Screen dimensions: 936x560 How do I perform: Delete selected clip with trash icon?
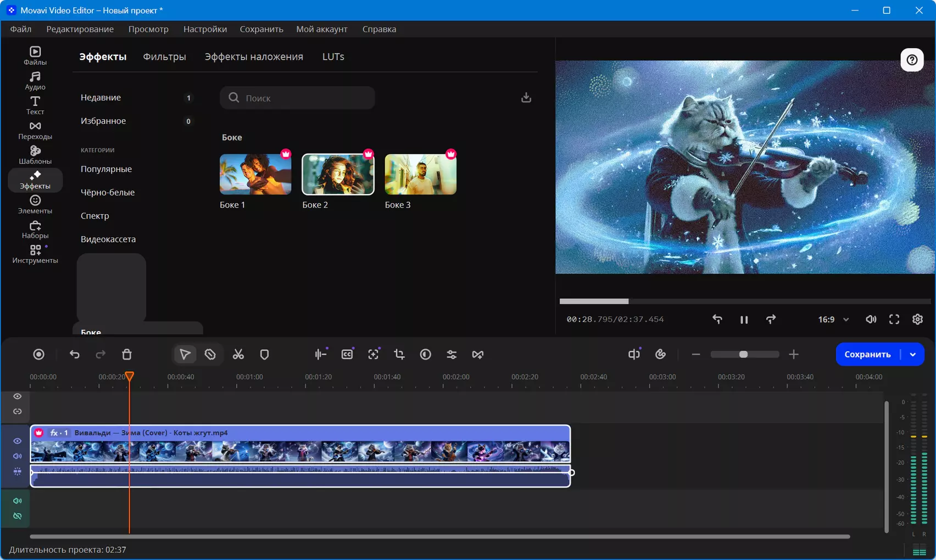tap(127, 355)
